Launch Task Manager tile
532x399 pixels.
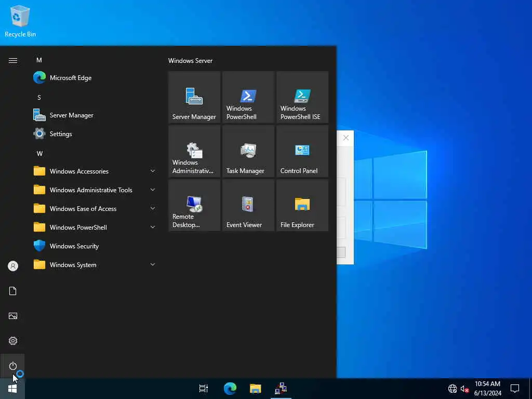248,151
